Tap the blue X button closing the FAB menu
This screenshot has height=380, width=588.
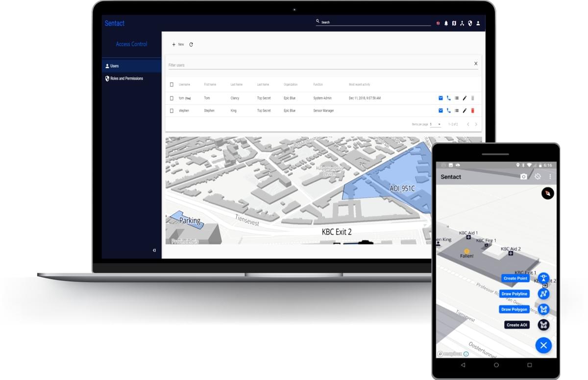[x=543, y=345]
